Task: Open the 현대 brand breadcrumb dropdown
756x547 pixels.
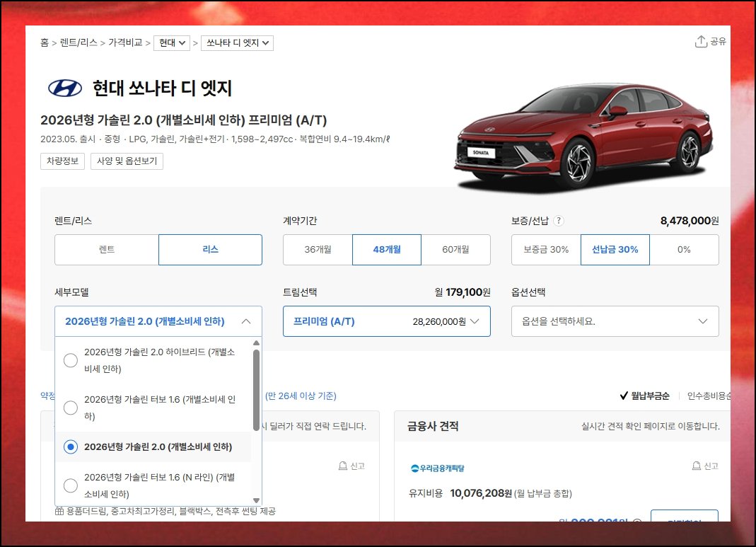Action: pos(172,43)
